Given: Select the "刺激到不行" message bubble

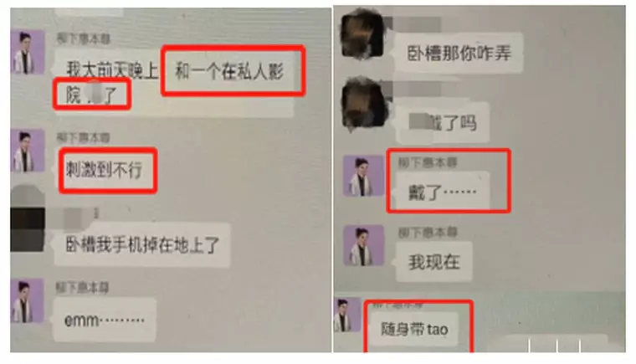Looking at the screenshot, I should [106, 169].
